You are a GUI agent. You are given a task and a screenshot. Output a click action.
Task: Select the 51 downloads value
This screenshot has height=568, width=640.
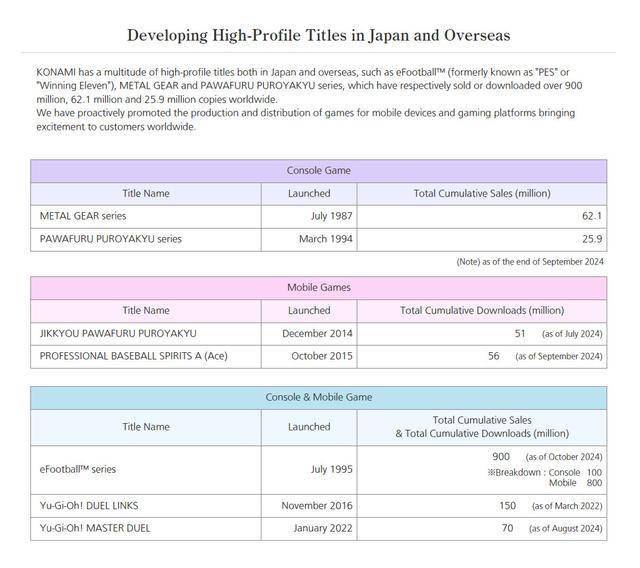click(520, 334)
